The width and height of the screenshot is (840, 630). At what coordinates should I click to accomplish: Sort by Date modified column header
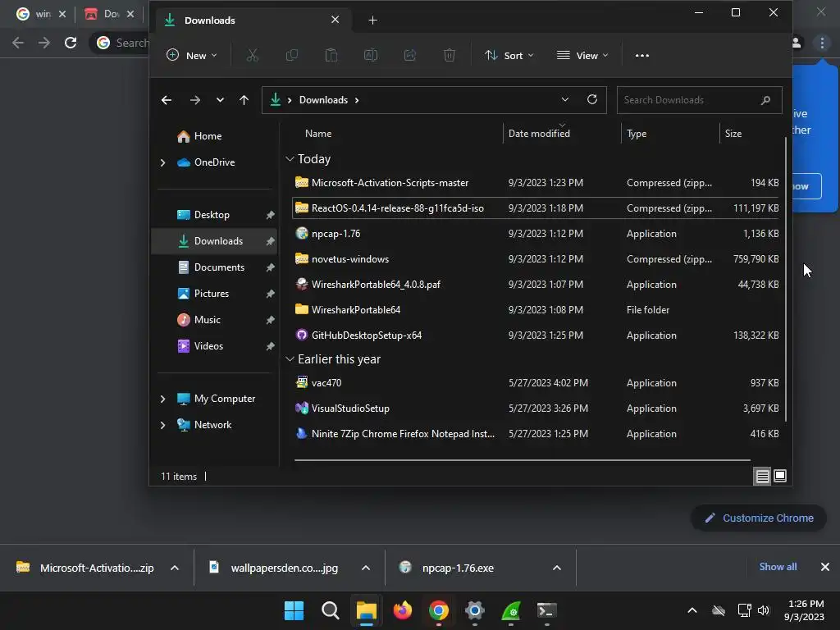540,134
